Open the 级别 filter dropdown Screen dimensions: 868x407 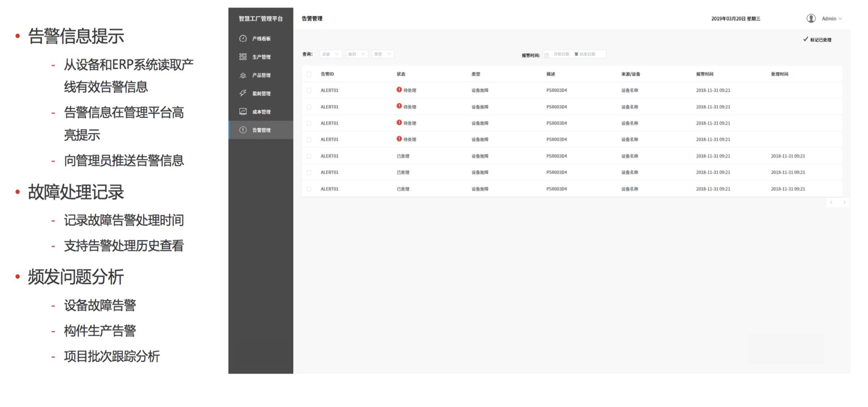pyautogui.click(x=356, y=54)
